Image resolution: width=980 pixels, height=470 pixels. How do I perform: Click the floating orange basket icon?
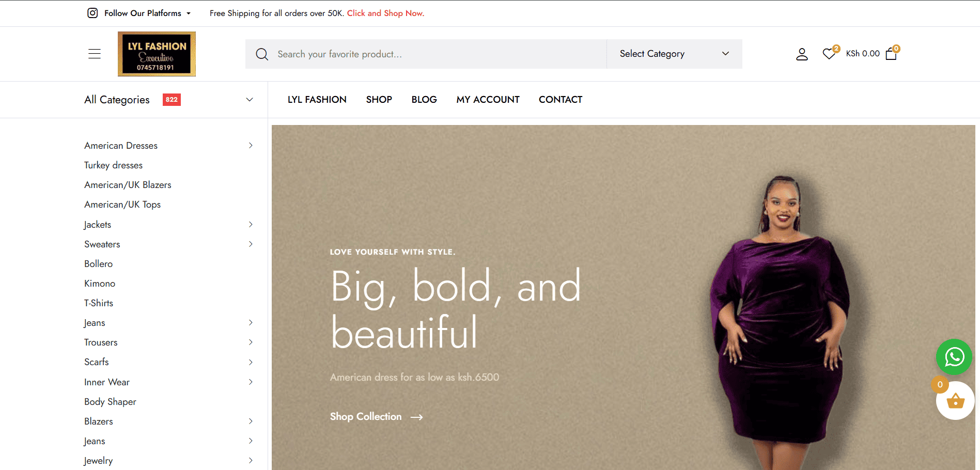[x=955, y=401]
